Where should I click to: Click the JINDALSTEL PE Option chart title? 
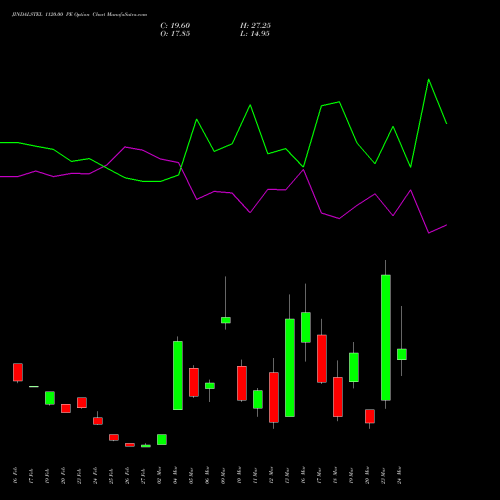[79, 15]
